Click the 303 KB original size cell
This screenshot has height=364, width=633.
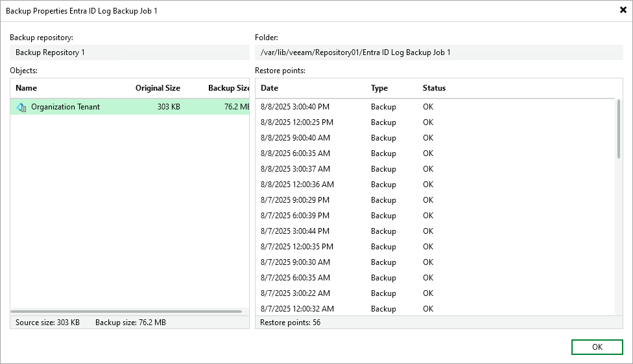coord(169,107)
